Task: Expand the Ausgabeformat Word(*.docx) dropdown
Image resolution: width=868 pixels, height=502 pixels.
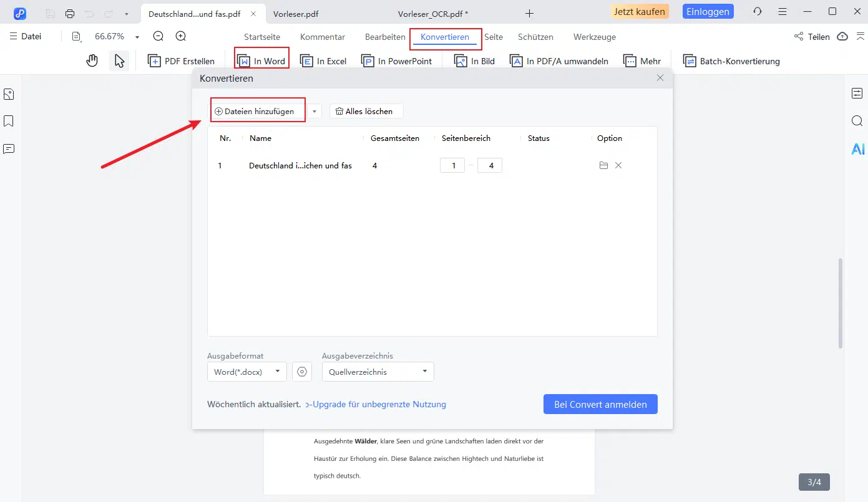Action: pyautogui.click(x=246, y=372)
